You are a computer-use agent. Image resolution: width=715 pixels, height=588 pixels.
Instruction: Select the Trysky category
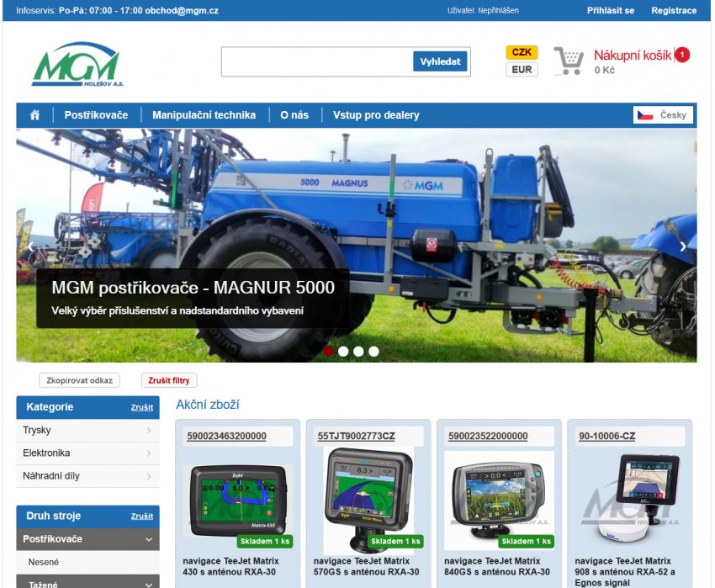[x=88, y=430]
